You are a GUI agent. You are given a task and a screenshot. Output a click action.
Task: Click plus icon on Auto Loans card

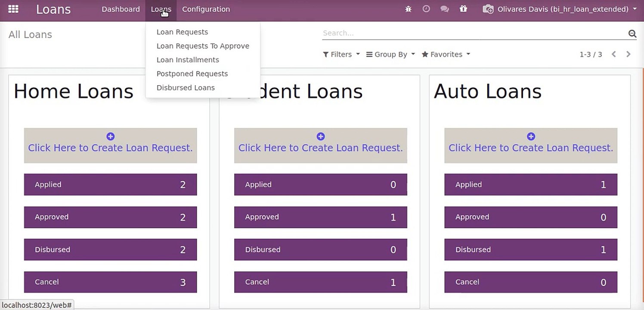pos(531,136)
